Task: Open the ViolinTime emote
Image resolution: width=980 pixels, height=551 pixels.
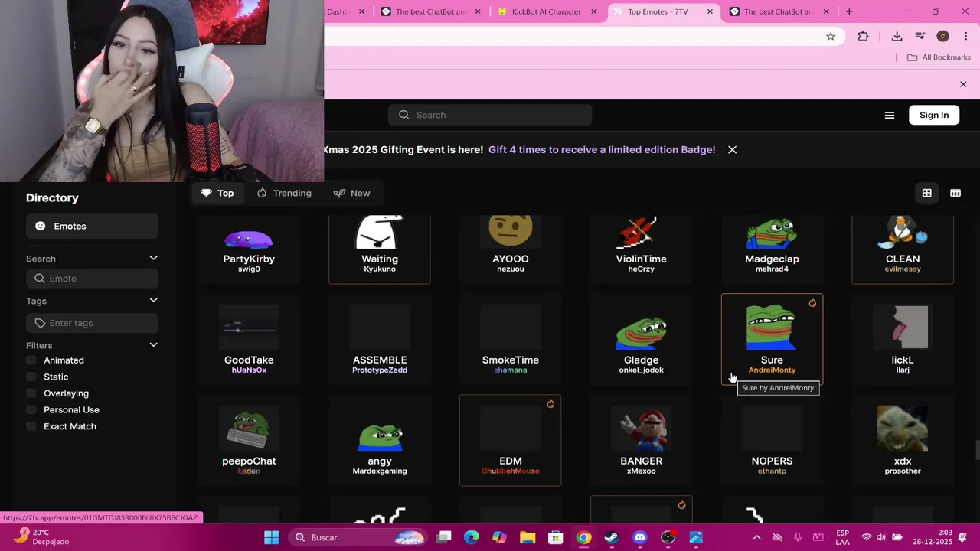Action: pyautogui.click(x=641, y=249)
